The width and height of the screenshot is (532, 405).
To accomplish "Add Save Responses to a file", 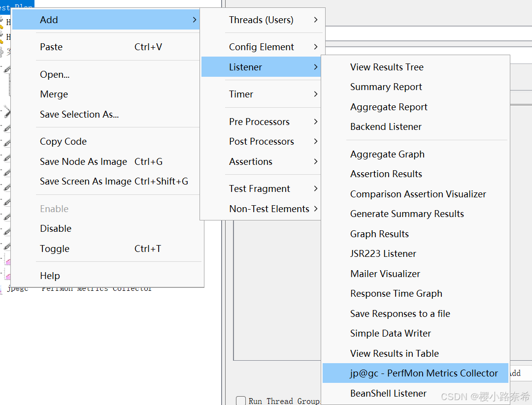I will pos(415,313).
